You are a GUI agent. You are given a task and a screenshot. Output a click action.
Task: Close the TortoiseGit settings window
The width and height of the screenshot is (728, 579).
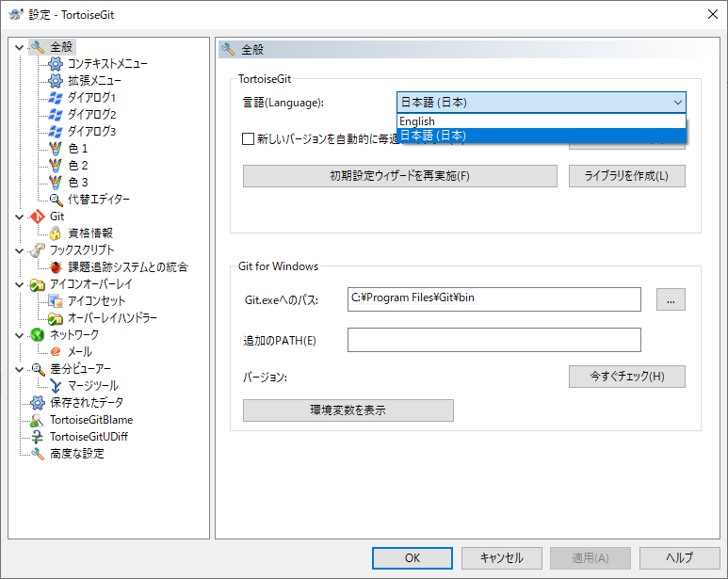[x=713, y=14]
